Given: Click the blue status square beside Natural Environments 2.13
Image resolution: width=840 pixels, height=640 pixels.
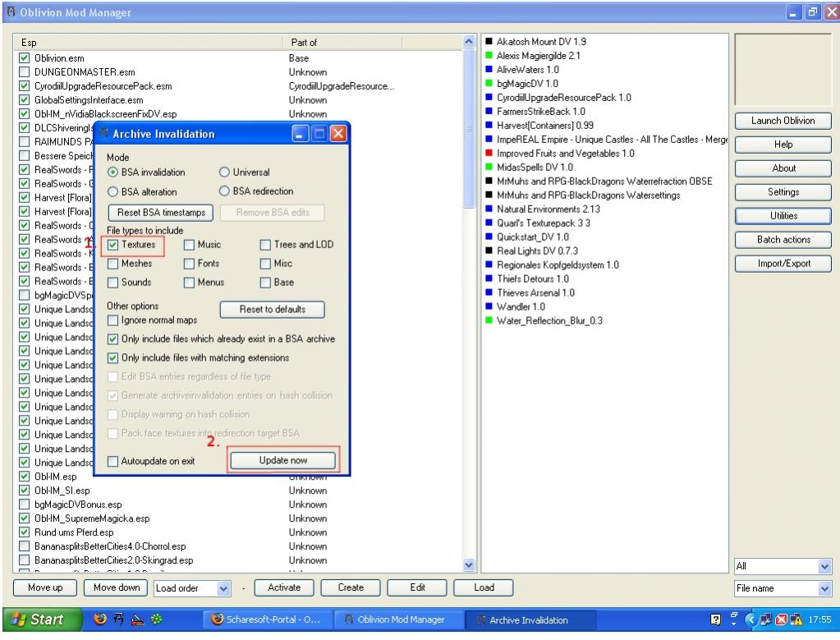Looking at the screenshot, I should pyautogui.click(x=488, y=209).
